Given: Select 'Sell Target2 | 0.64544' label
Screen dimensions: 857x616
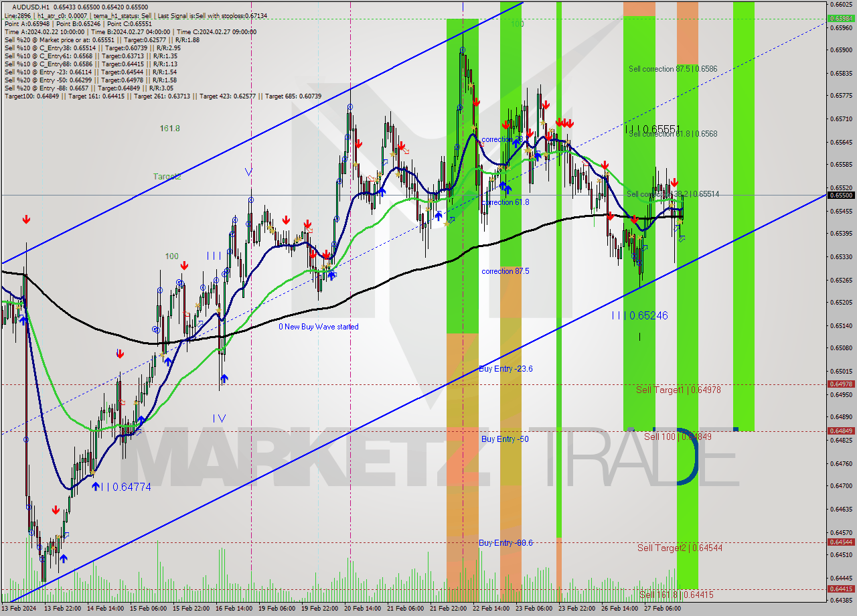Looking at the screenshot, I should (680, 548).
